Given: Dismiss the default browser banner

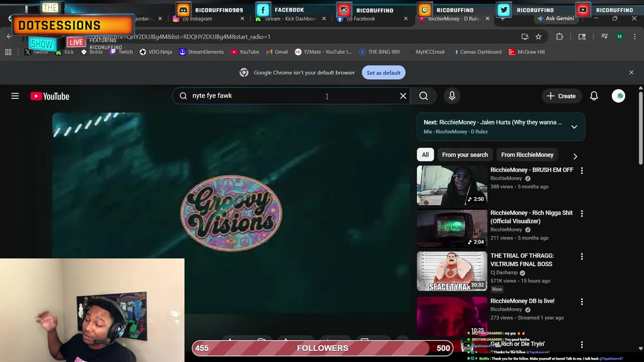Looking at the screenshot, I should tap(631, 72).
